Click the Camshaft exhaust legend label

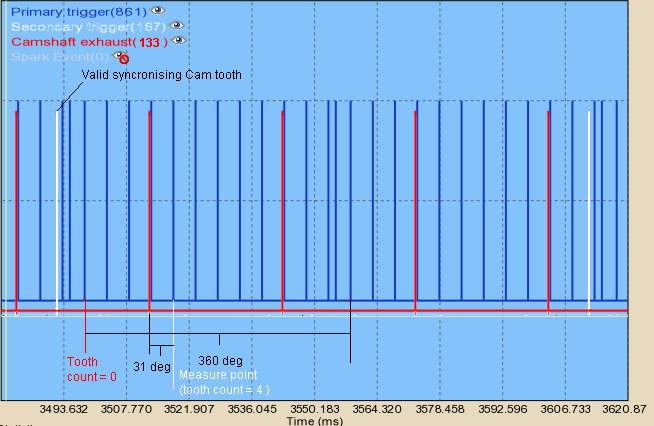(x=89, y=42)
